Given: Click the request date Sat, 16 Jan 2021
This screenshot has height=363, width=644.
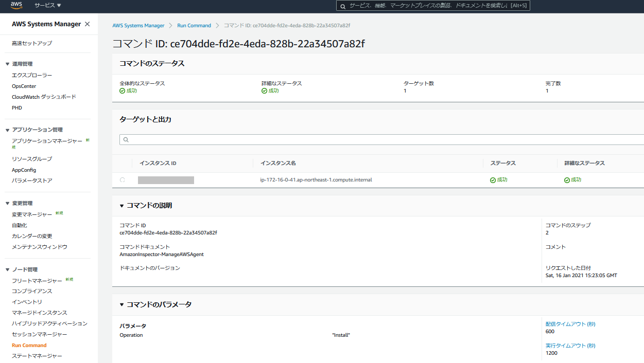Looking at the screenshot, I should [x=581, y=275].
